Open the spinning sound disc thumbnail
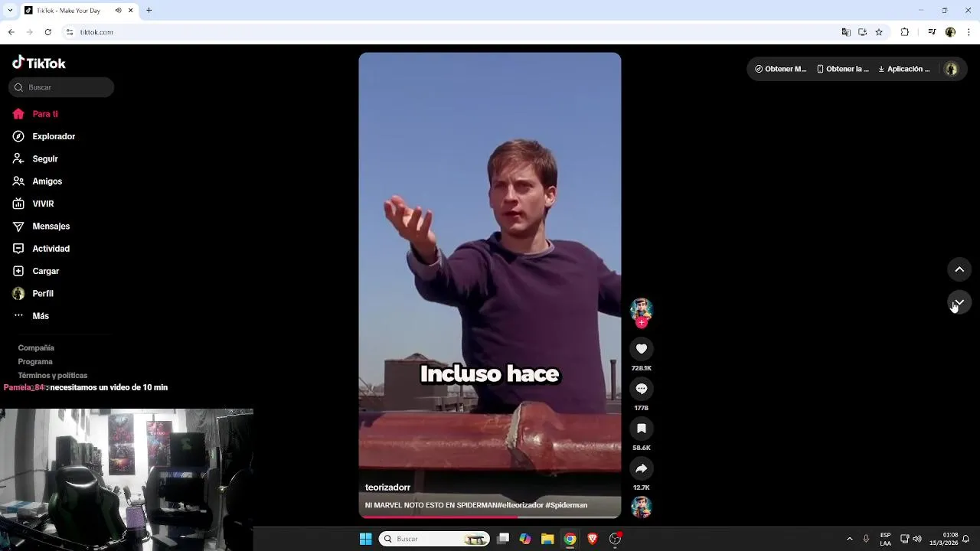The height and width of the screenshot is (551, 980). tap(641, 507)
